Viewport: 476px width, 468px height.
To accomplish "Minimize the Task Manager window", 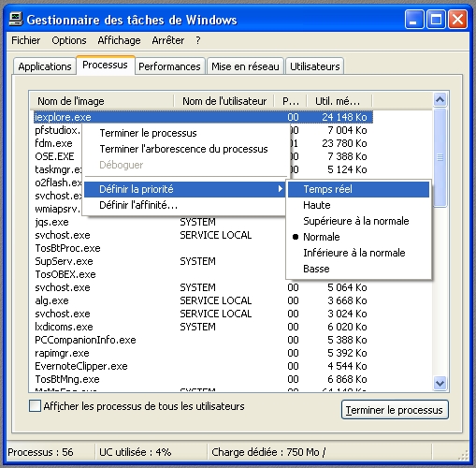I will [x=414, y=20].
